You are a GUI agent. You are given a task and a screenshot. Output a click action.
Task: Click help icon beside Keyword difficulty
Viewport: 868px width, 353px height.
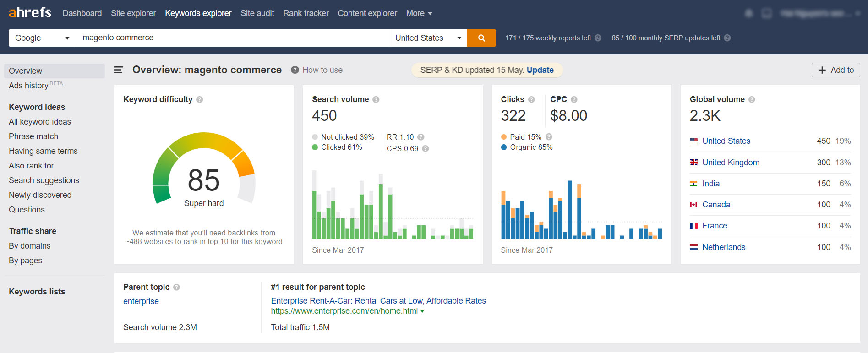point(200,99)
